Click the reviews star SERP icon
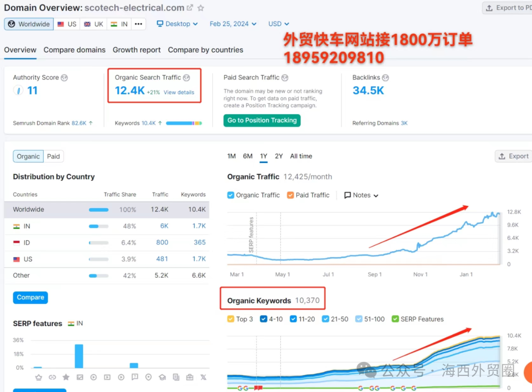This screenshot has width=532, height=392. [66, 377]
